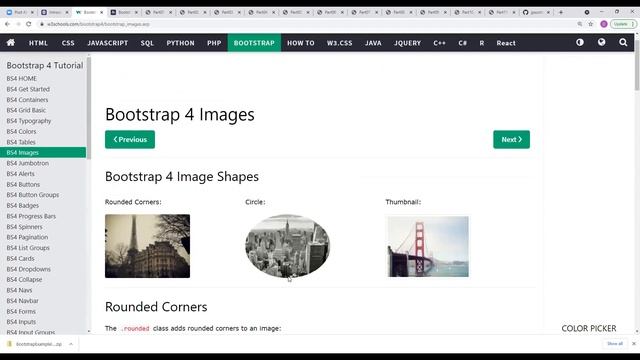
Task: Open a new browser tab
Action: (x=561, y=12)
